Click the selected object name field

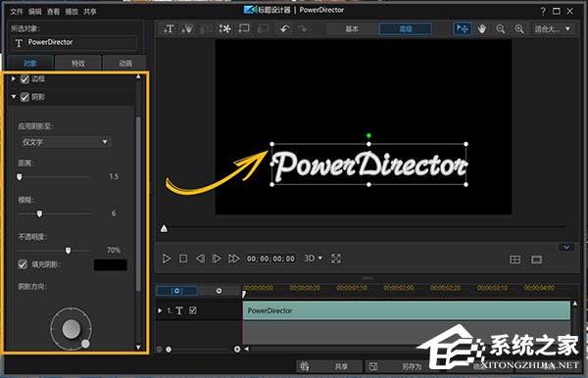click(x=74, y=43)
